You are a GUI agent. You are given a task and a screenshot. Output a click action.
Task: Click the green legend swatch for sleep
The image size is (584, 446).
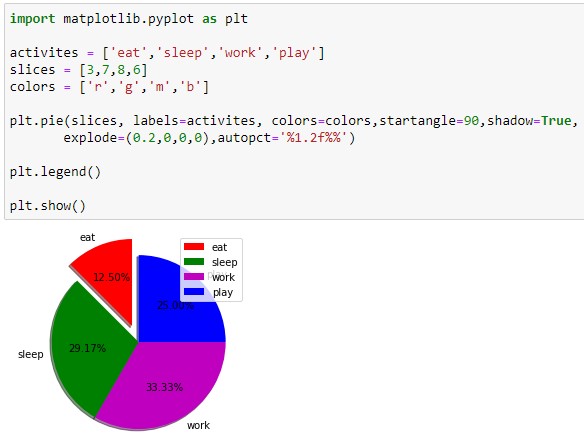(194, 262)
